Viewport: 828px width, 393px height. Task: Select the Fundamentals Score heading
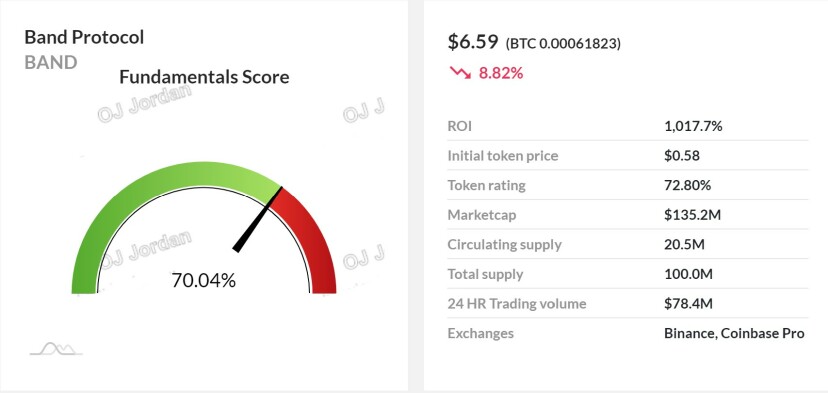pyautogui.click(x=204, y=77)
